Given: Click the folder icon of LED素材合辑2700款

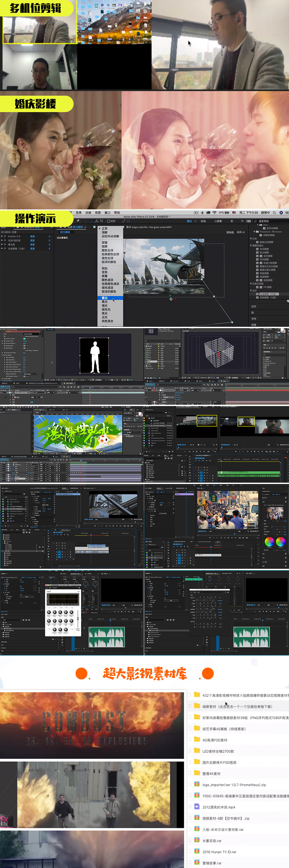Looking at the screenshot, I should pyautogui.click(x=197, y=751).
